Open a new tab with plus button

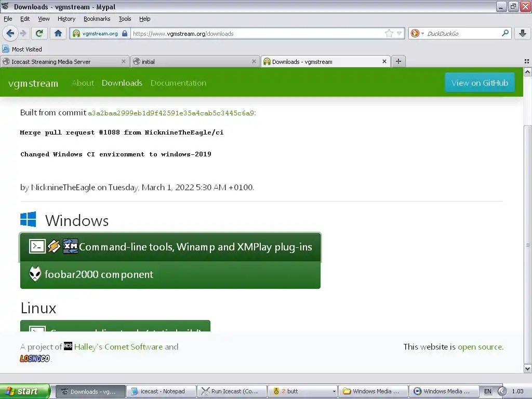pos(398,61)
